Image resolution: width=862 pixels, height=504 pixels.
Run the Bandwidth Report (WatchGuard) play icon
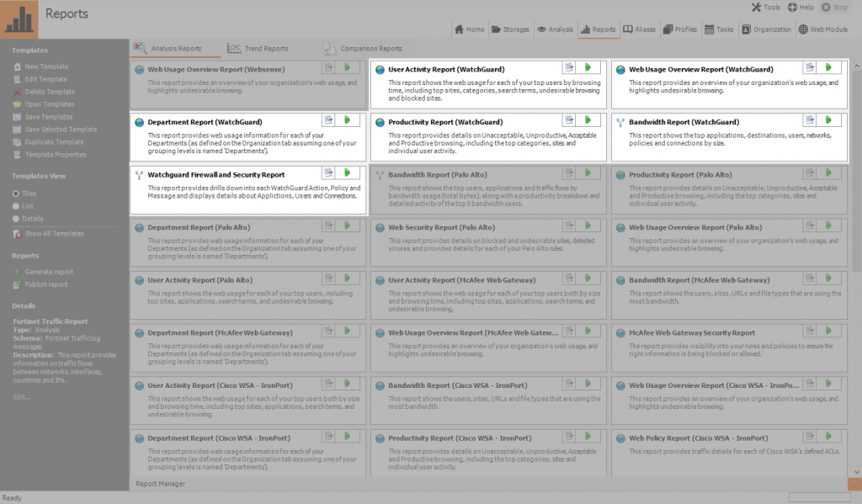[828, 119]
